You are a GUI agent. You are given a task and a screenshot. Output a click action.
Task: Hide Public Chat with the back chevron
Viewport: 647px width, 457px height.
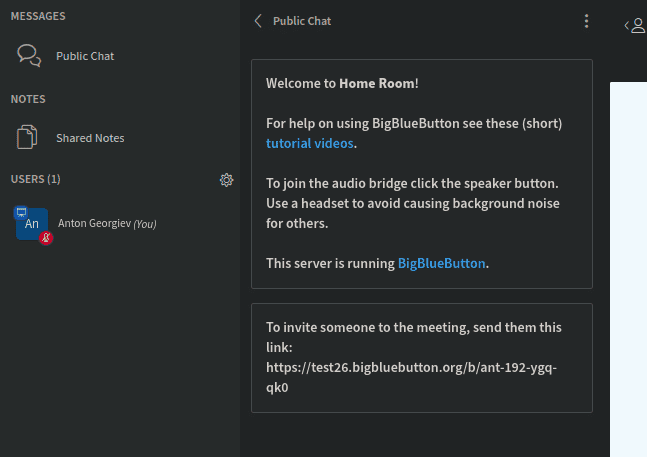pos(258,21)
